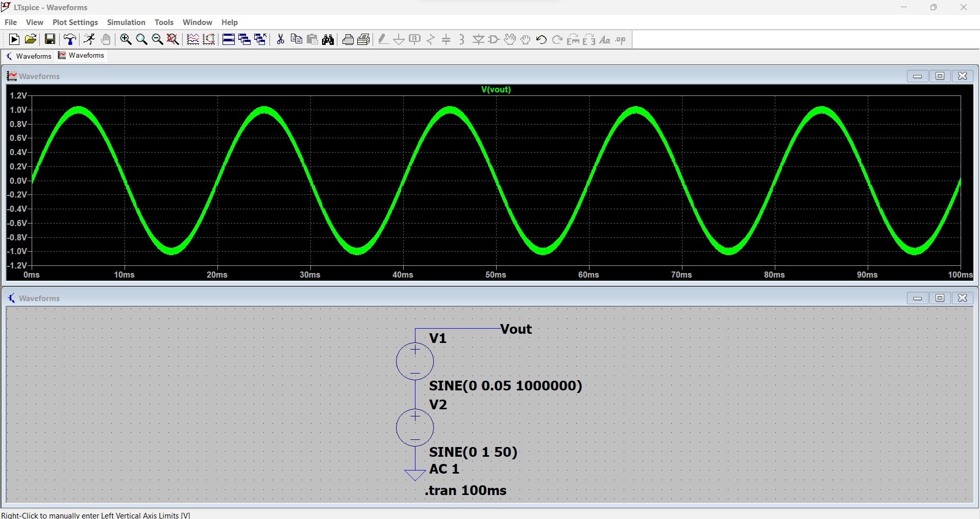Click the Autorange plot icon
This screenshot has height=519, width=980.
coord(209,39)
